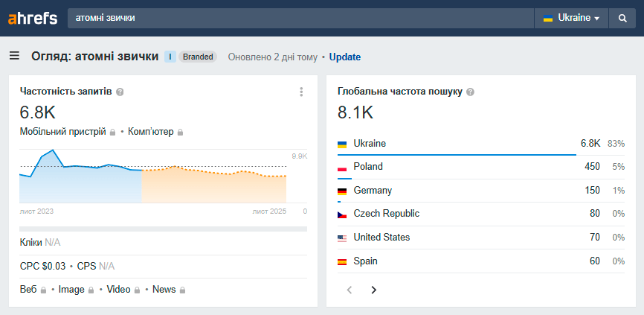Click the lock icon beside News

pyautogui.click(x=182, y=290)
